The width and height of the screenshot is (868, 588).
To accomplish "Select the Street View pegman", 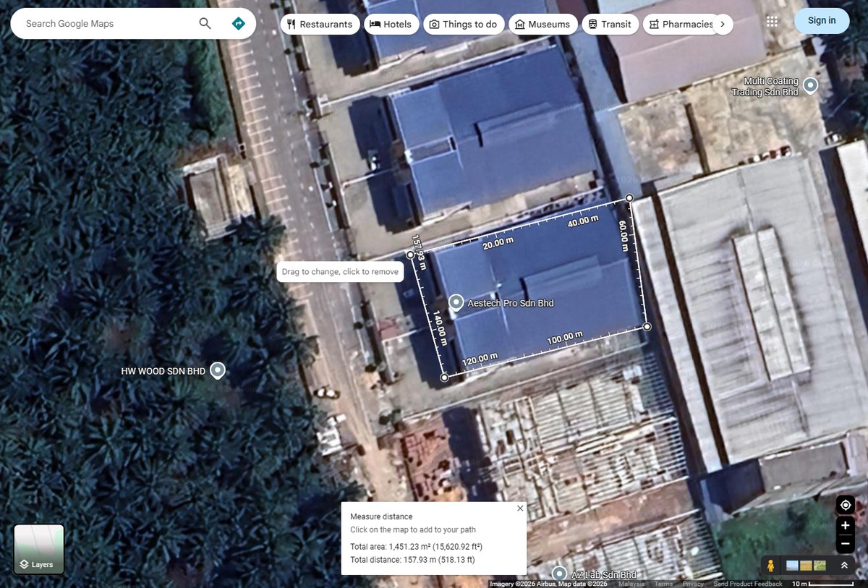I will (771, 566).
